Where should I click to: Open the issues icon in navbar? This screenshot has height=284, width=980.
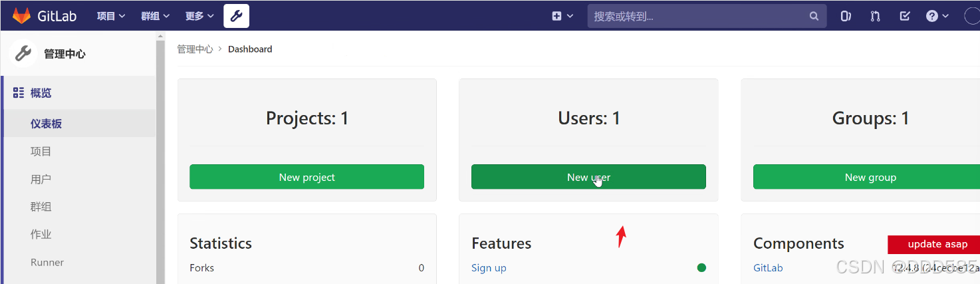(846, 16)
